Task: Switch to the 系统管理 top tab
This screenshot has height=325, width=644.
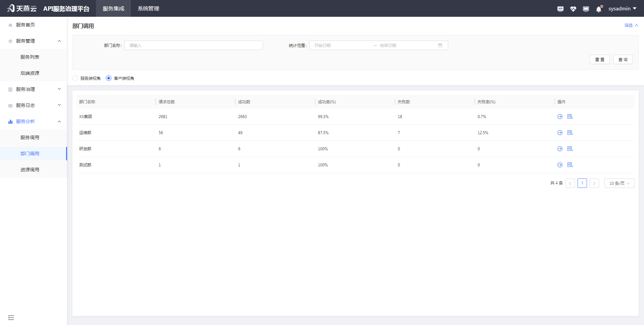Action: click(x=148, y=9)
